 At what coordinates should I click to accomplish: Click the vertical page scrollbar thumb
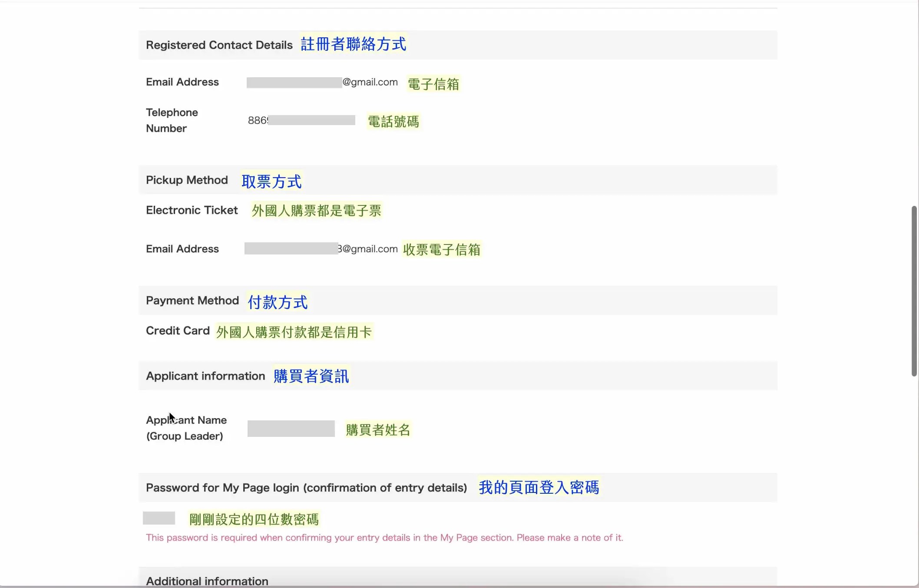pyautogui.click(x=914, y=291)
